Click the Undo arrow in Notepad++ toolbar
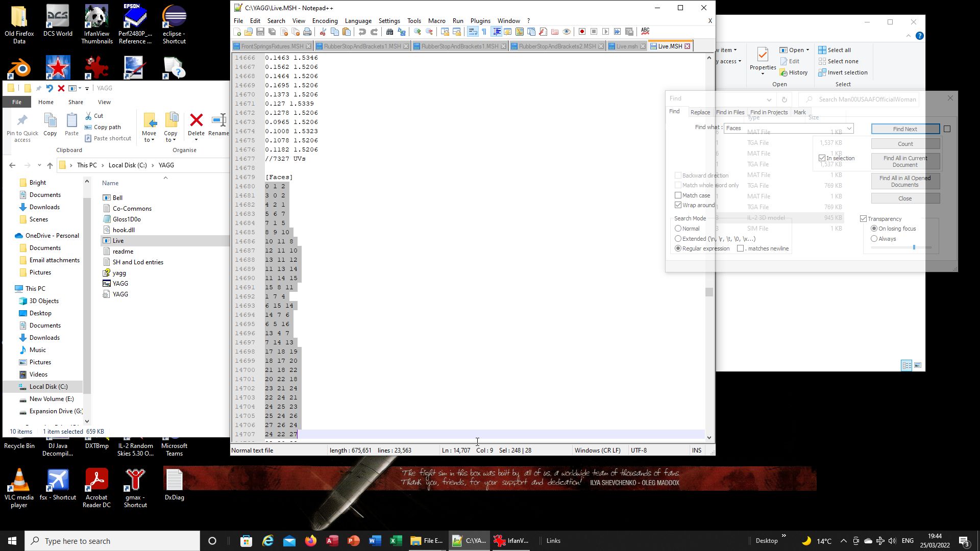The height and width of the screenshot is (551, 980). [362, 32]
